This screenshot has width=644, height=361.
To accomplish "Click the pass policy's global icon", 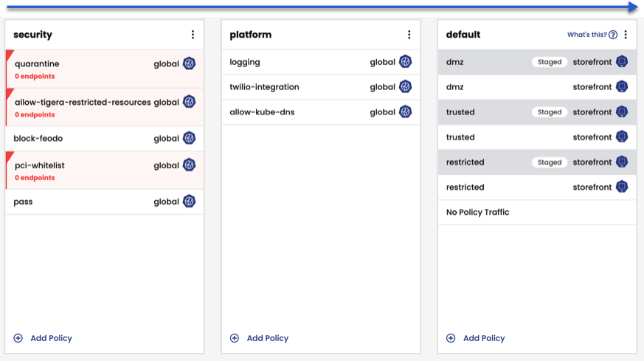I will tap(190, 202).
